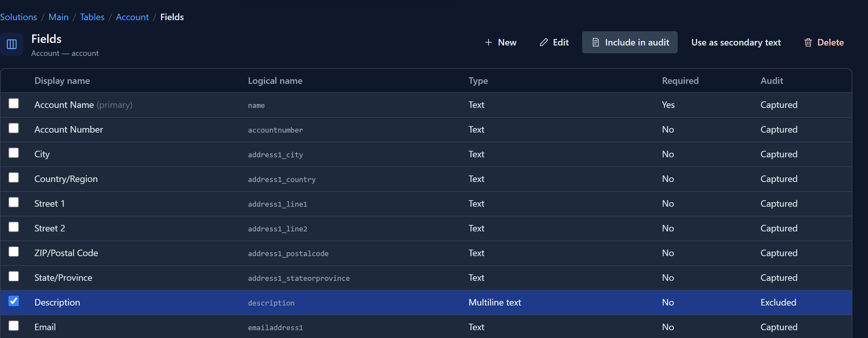
Task: Click the Audit column header
Action: [772, 81]
